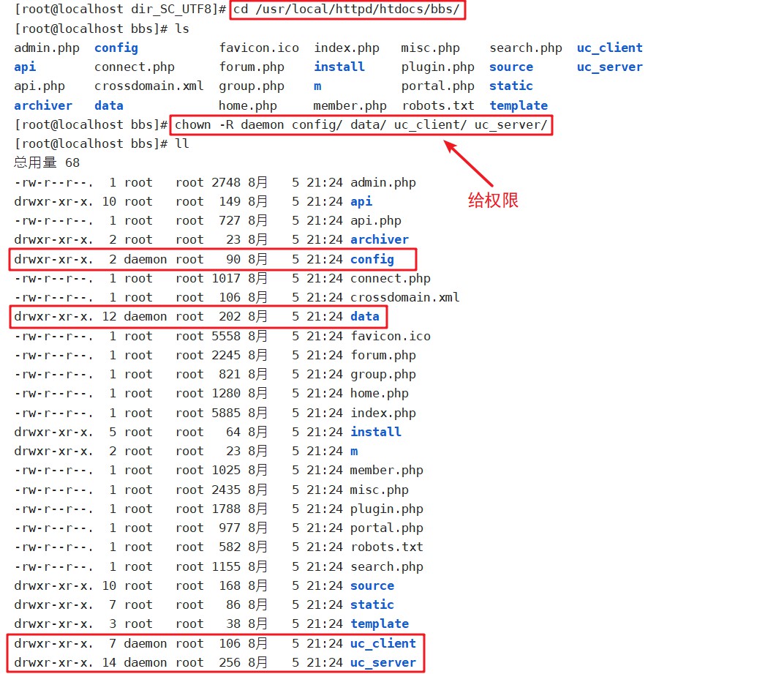Click uc_server in the ll listing
The height and width of the screenshot is (674, 784).
coord(383,662)
